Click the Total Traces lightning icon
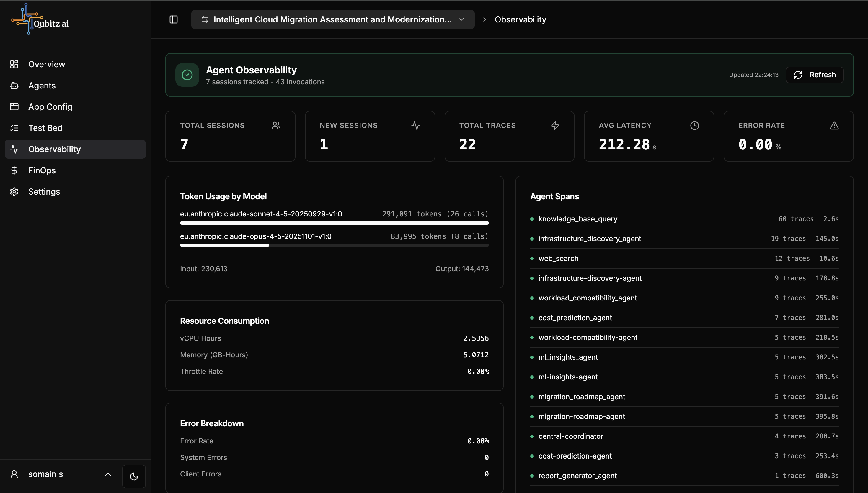 point(555,126)
